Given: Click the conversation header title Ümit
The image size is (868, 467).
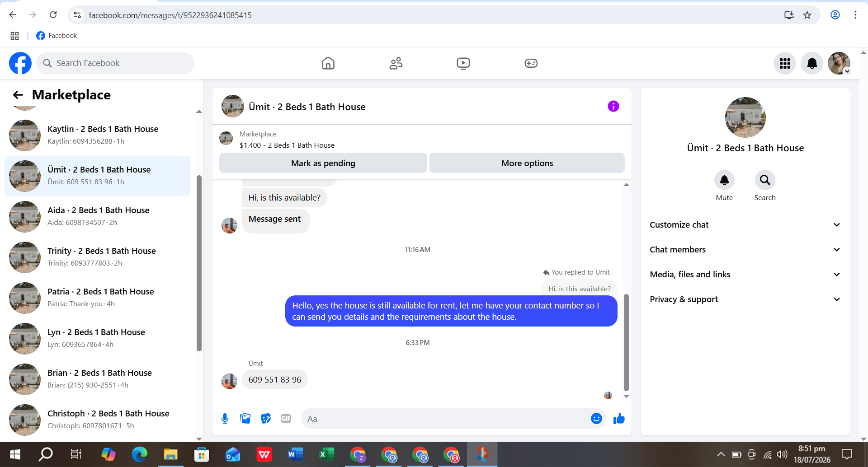Looking at the screenshot, I should (x=307, y=107).
